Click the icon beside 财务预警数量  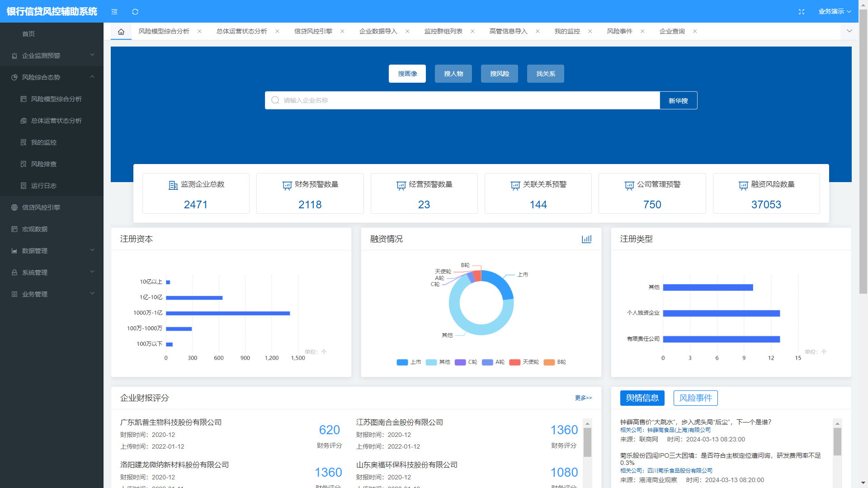point(287,185)
